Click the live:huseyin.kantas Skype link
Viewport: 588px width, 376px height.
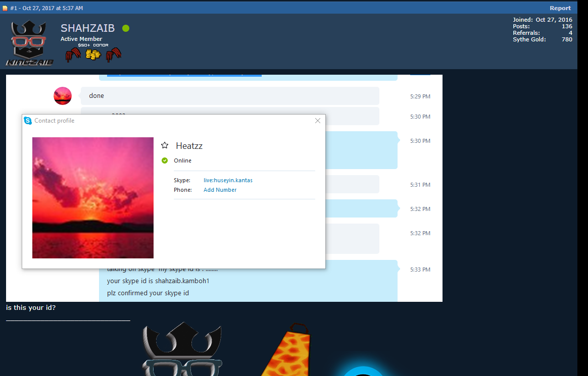228,180
